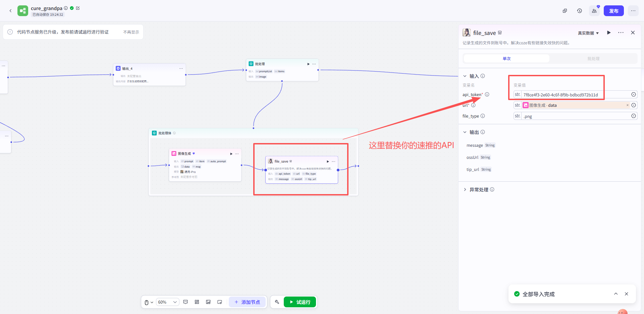Viewport: 644px width, 314px height.
Task: Select the comment tool in the bottom toolbar
Action: click(x=185, y=302)
